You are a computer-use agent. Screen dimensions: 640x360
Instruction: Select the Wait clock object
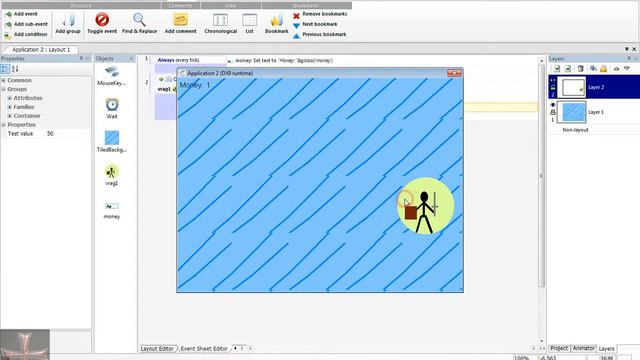pos(112,105)
